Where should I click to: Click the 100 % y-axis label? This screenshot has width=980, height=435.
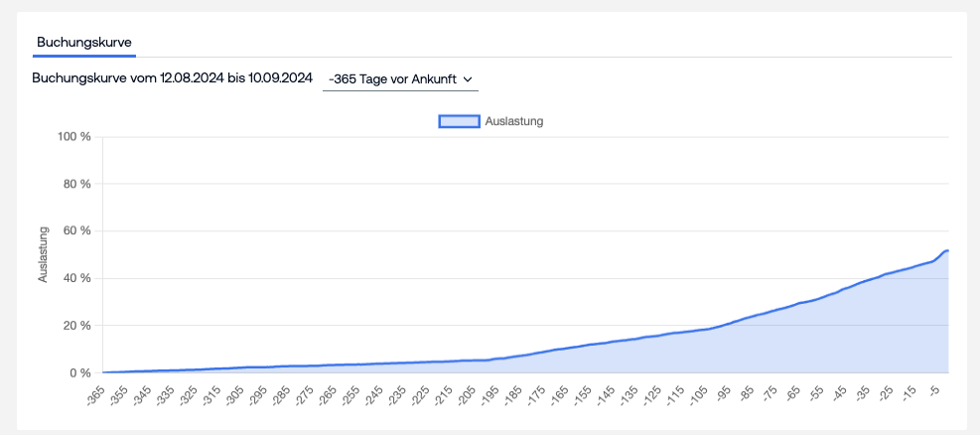pos(75,136)
